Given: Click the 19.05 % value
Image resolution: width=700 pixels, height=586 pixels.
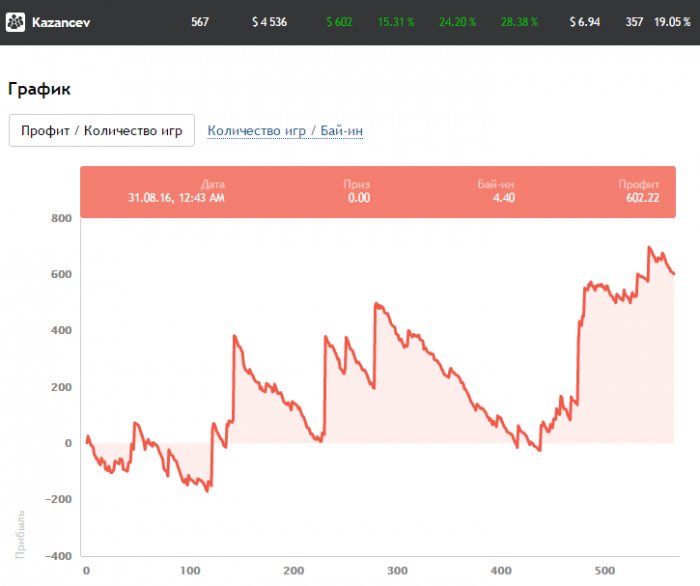Looking at the screenshot, I should click(672, 22).
